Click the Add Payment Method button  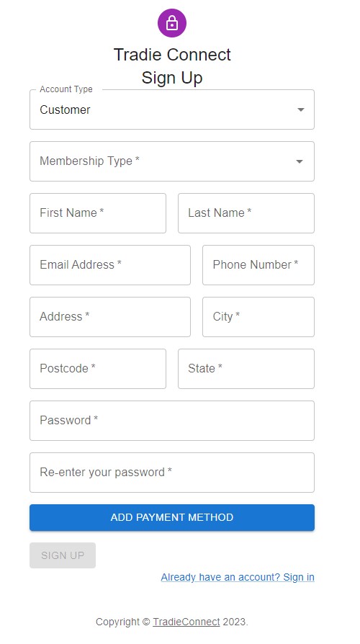pyautogui.click(x=172, y=517)
